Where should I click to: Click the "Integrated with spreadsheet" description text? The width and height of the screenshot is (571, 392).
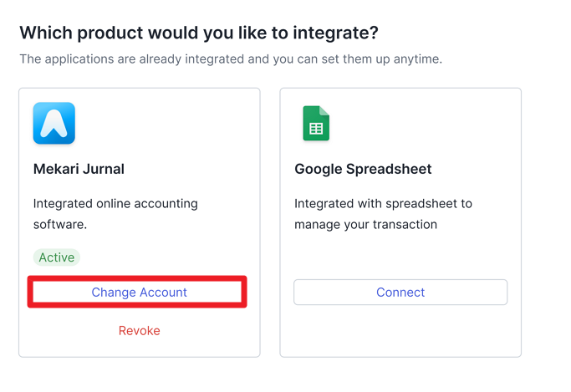pos(383,214)
